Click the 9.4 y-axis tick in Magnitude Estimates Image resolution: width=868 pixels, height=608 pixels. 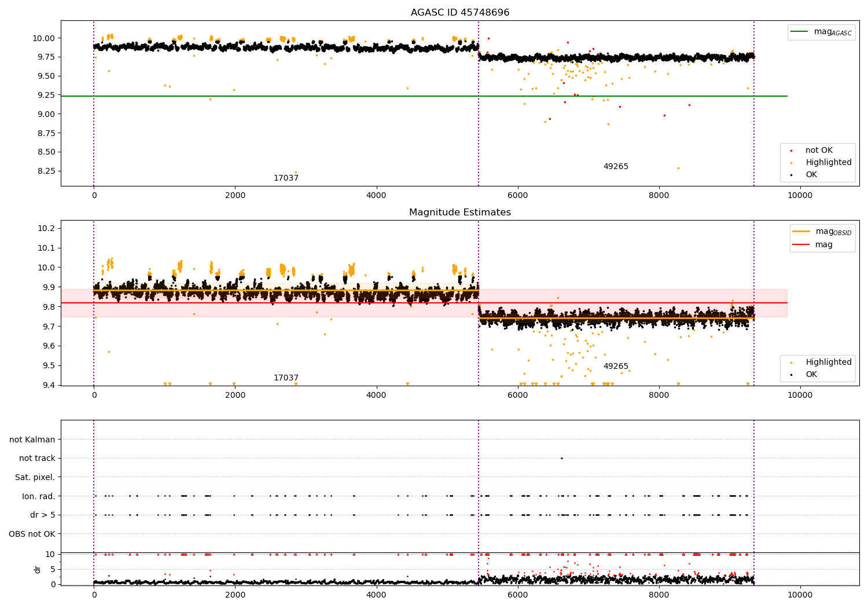(49, 385)
